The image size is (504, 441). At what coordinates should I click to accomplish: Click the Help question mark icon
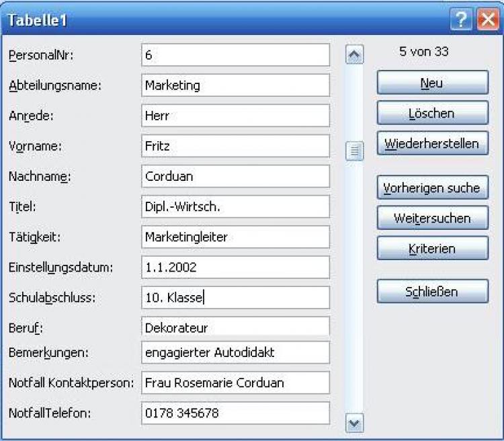coord(461,21)
